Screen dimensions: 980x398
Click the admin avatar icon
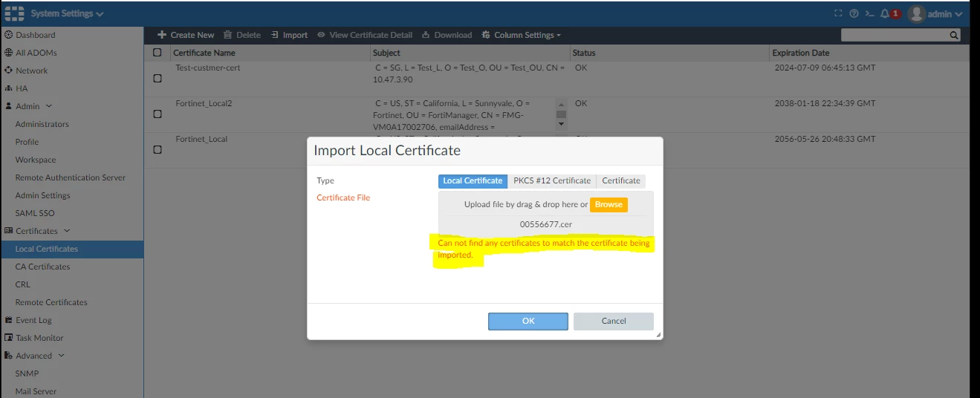pos(916,13)
